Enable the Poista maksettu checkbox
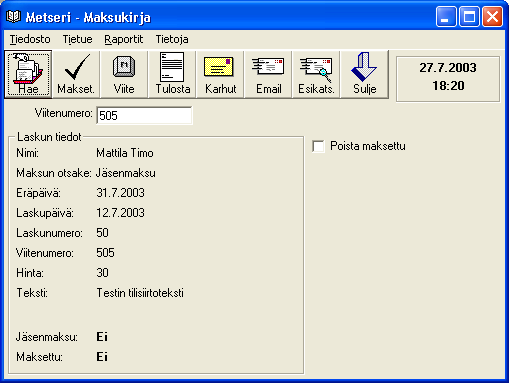This screenshot has width=509, height=383. point(318,146)
